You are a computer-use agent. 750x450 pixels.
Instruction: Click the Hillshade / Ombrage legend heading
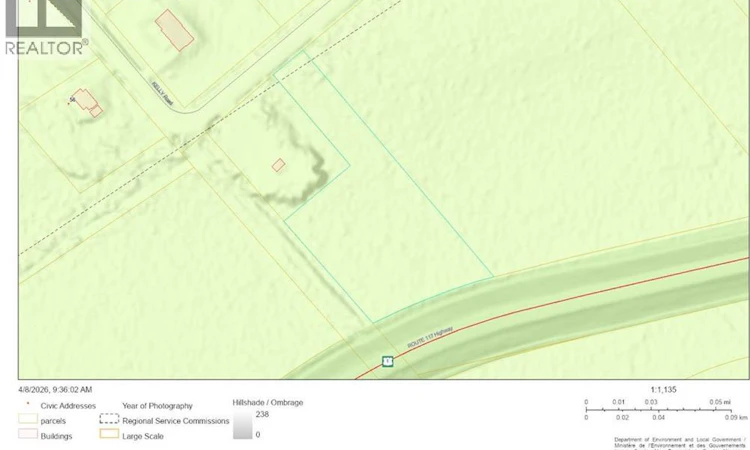[x=268, y=403]
